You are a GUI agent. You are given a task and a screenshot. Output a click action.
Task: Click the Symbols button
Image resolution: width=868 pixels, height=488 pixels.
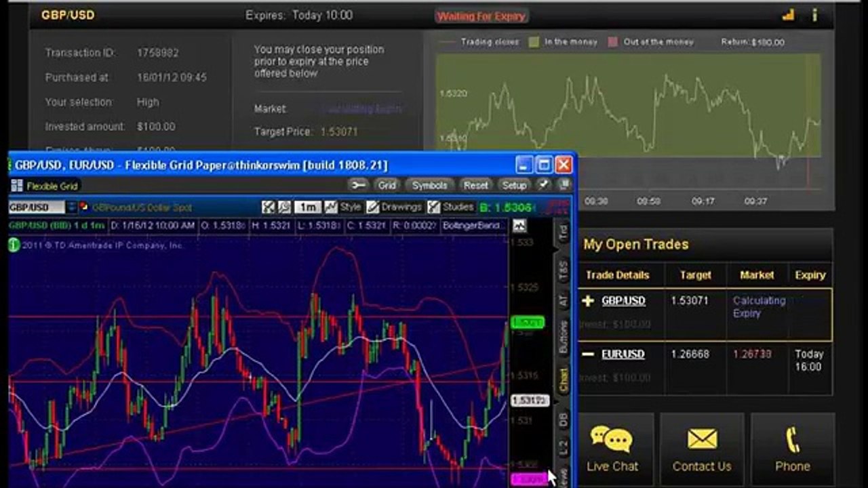point(429,185)
